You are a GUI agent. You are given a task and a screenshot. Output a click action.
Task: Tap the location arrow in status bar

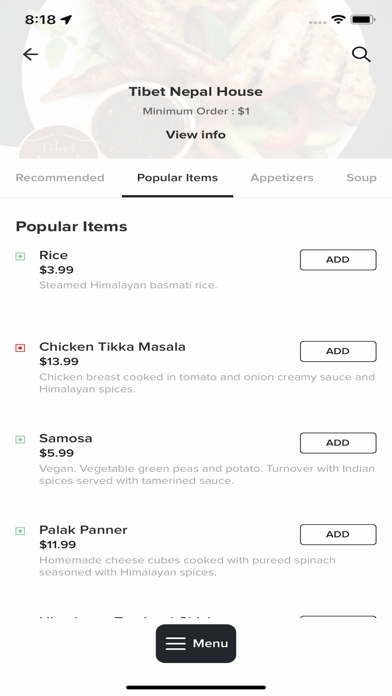pos(66,19)
